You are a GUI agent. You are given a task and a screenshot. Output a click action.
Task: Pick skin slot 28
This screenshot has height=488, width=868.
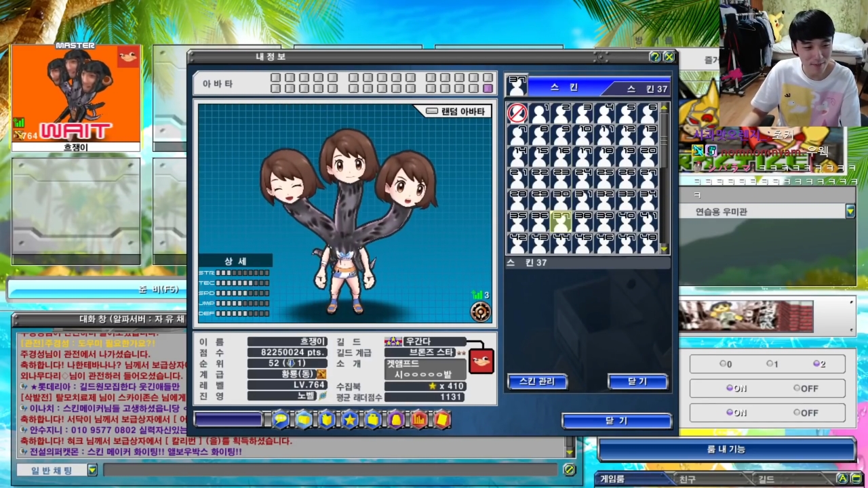(517, 199)
